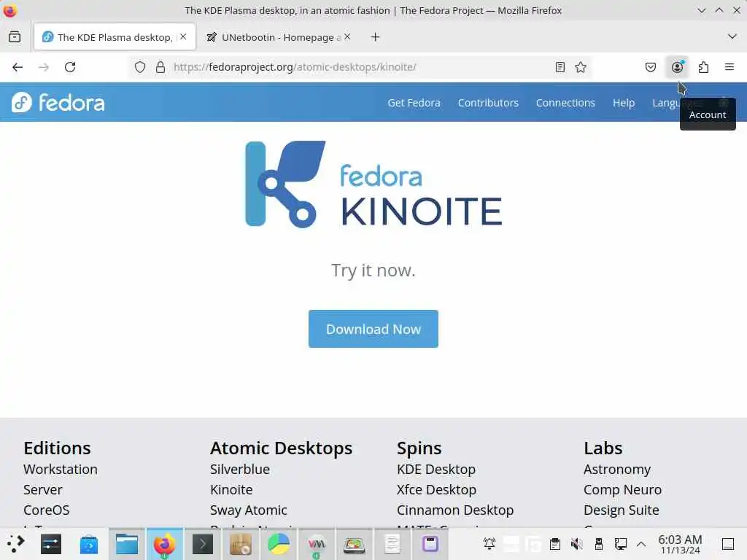Open the Virtual Machine Manager taskbar icon
Image resolution: width=747 pixels, height=560 pixels.
pyautogui.click(x=317, y=544)
